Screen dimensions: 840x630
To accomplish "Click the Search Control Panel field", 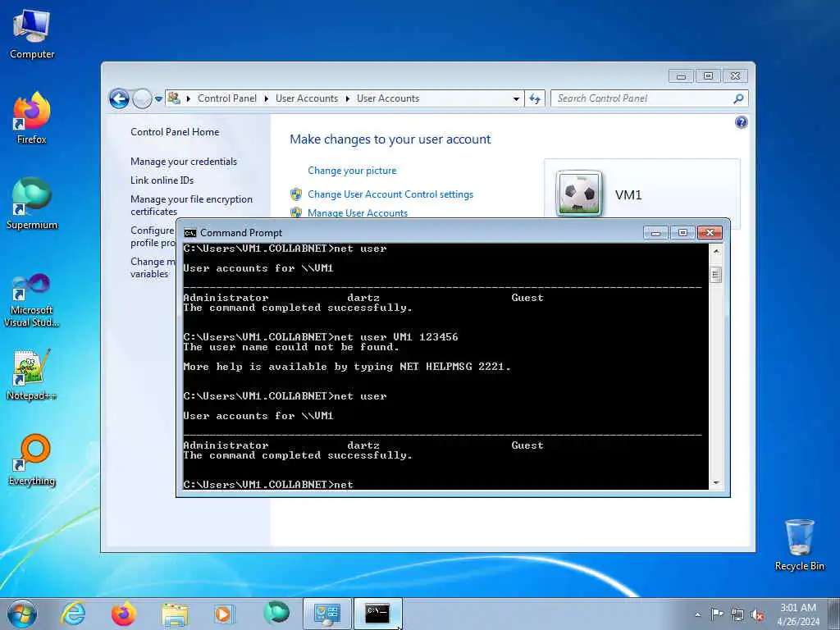I will click(x=642, y=98).
